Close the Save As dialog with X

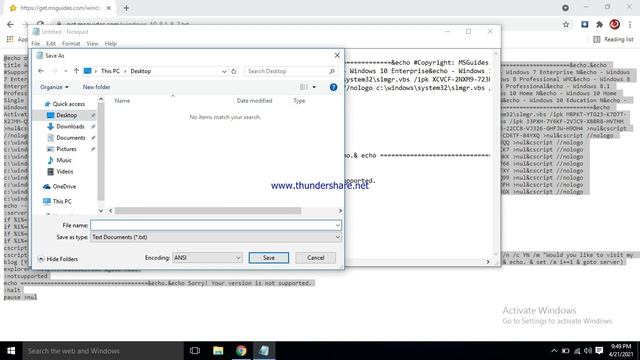(x=337, y=55)
